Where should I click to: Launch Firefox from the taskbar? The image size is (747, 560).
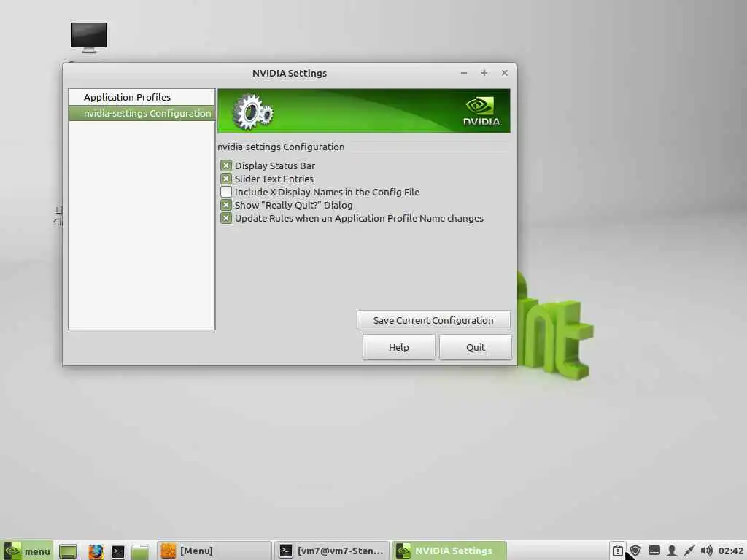click(x=96, y=551)
